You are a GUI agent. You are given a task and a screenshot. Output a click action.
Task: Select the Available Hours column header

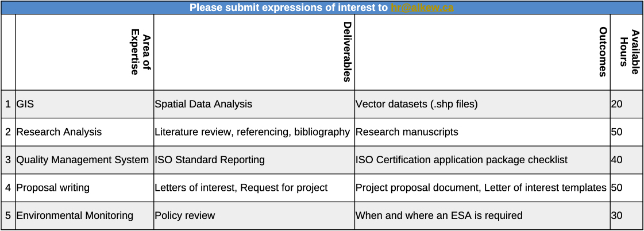click(627, 52)
